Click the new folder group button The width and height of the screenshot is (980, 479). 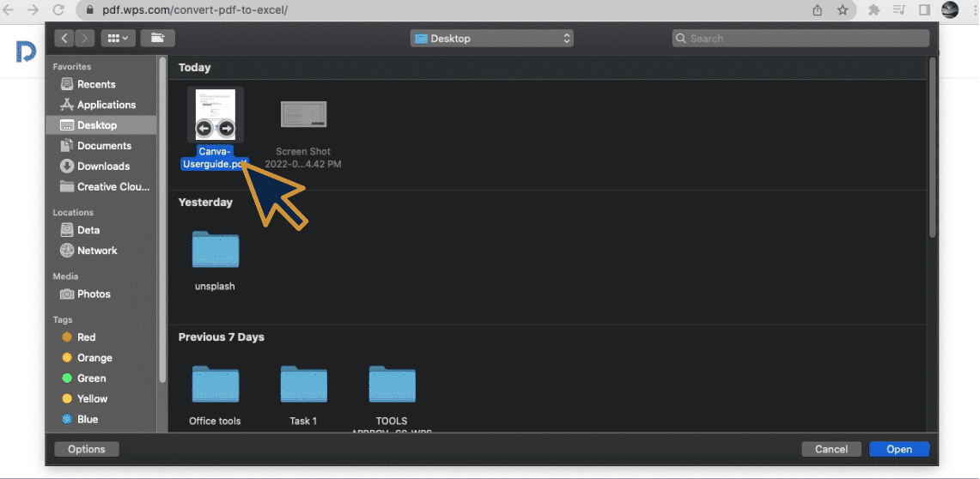pos(157,38)
